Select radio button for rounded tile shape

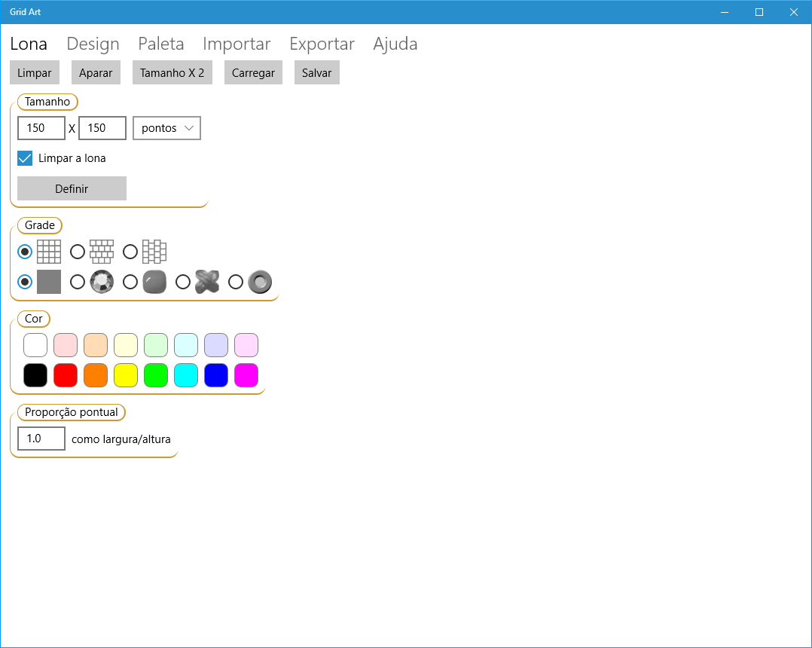click(130, 282)
